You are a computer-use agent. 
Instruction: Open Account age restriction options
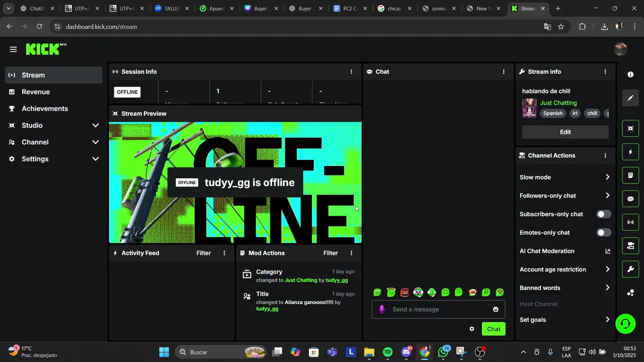[565, 269]
